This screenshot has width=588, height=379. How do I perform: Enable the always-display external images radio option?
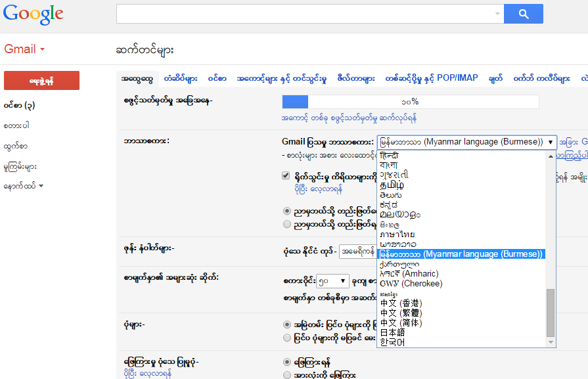click(287, 324)
